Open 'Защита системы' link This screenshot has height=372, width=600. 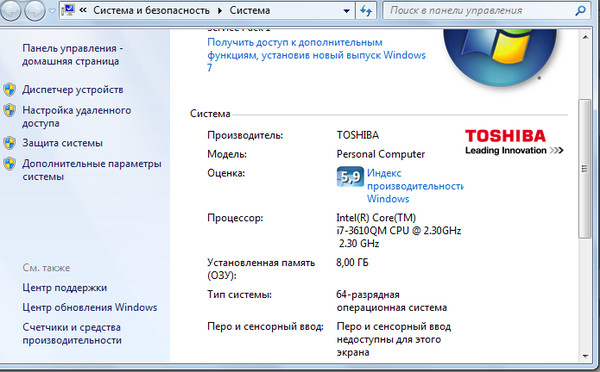coord(62,143)
